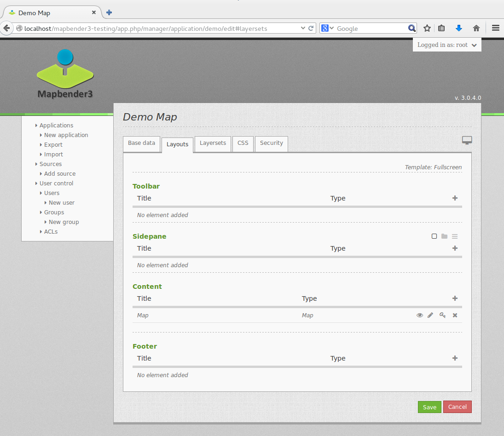Edit the Map element with pencil icon
The height and width of the screenshot is (436, 504).
pos(430,316)
